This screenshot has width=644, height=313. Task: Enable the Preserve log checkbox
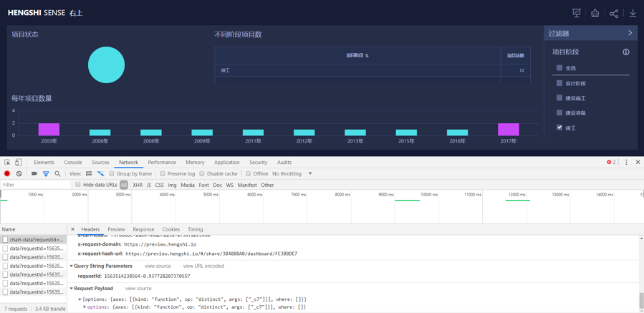163,174
